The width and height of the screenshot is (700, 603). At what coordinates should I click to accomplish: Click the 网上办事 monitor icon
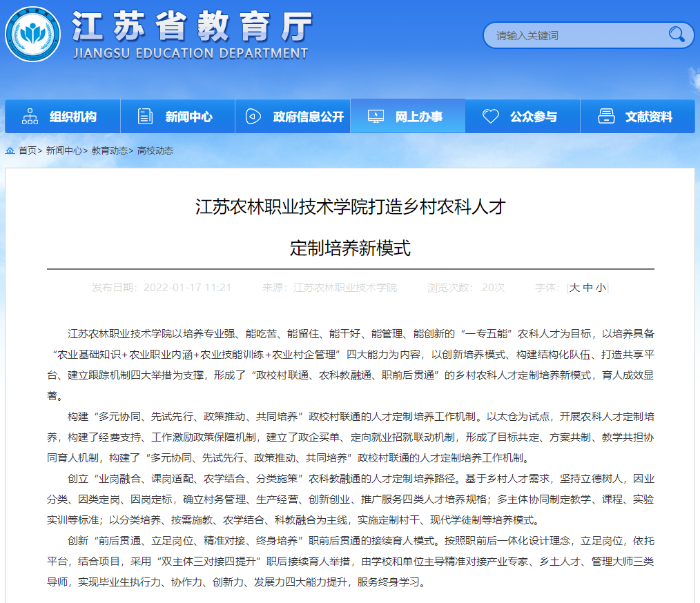click(x=376, y=117)
